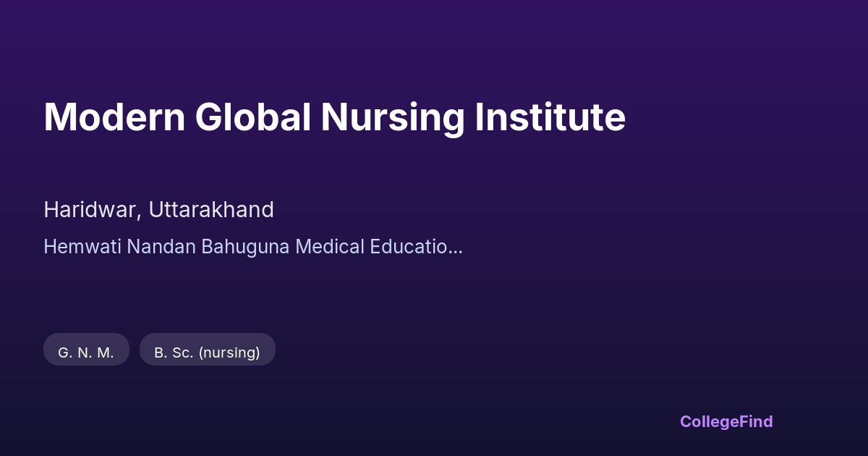The width and height of the screenshot is (868, 456).
Task: Click the Modern Global Nursing Institute title
Action: pyautogui.click(x=334, y=117)
